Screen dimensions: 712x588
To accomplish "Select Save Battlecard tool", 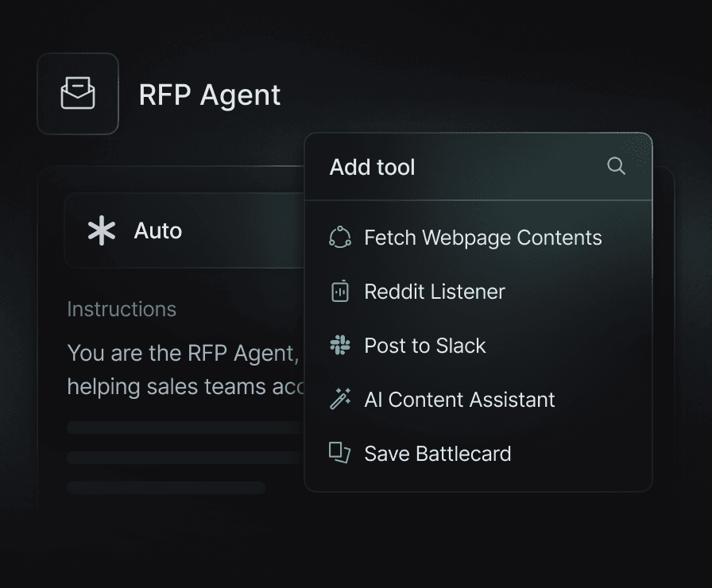I will 478,453.
